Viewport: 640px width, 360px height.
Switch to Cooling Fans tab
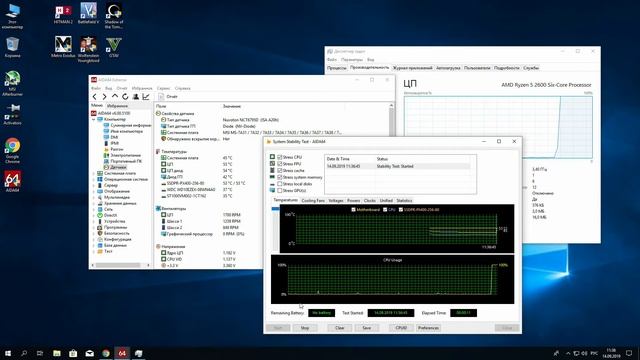point(313,201)
